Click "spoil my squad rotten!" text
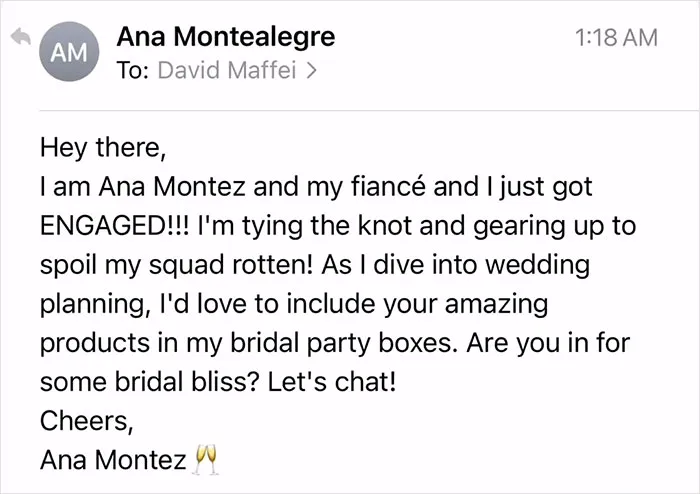The width and height of the screenshot is (700, 494). click(176, 265)
